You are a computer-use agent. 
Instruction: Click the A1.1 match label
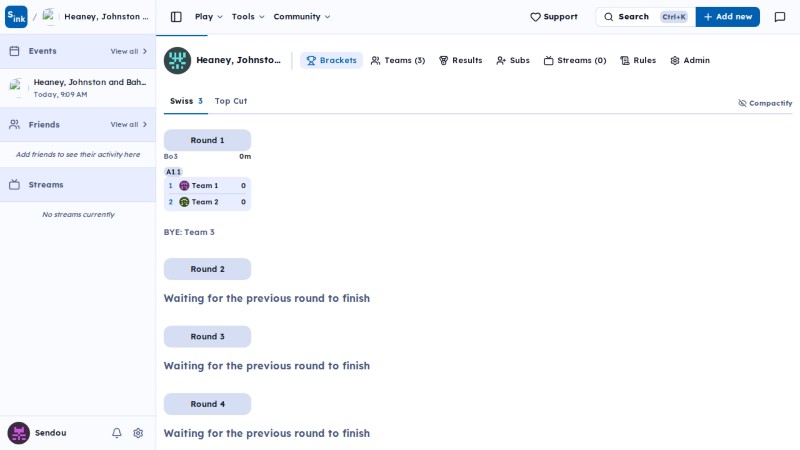(173, 172)
